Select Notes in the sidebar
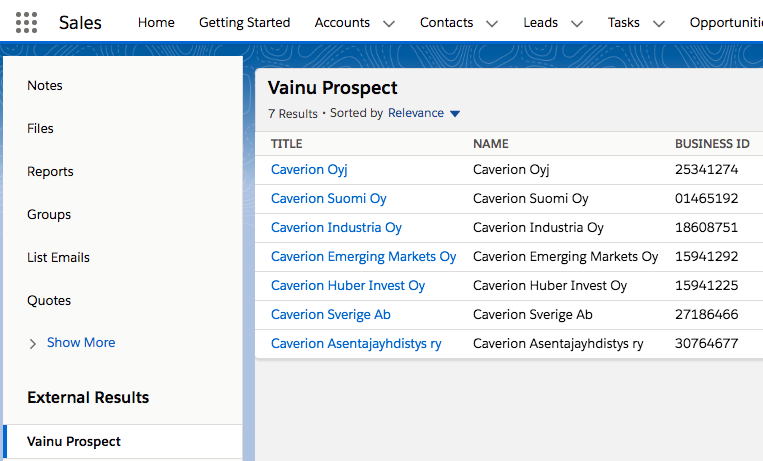Viewport: 763px width, 461px height. coord(45,86)
